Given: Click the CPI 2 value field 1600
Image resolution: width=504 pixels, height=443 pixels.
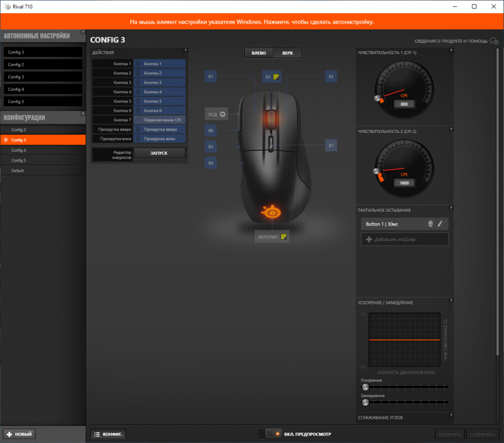Looking at the screenshot, I should click(x=404, y=183).
